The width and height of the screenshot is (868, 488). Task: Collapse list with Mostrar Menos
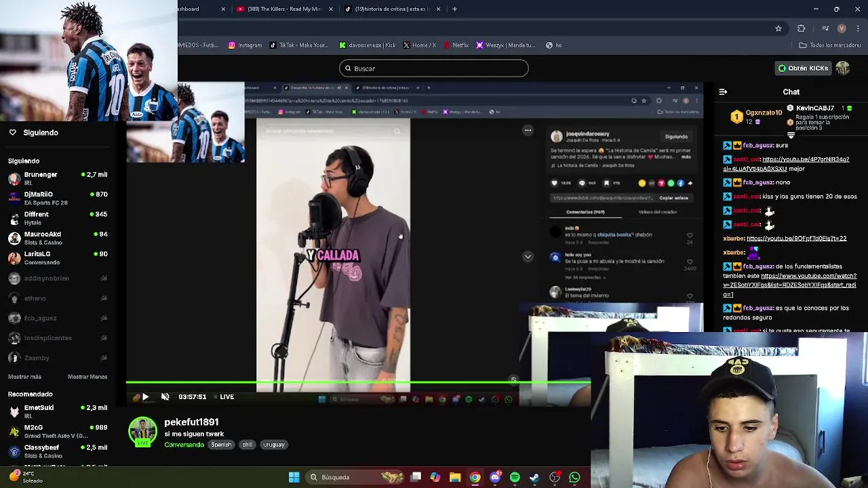point(87,377)
